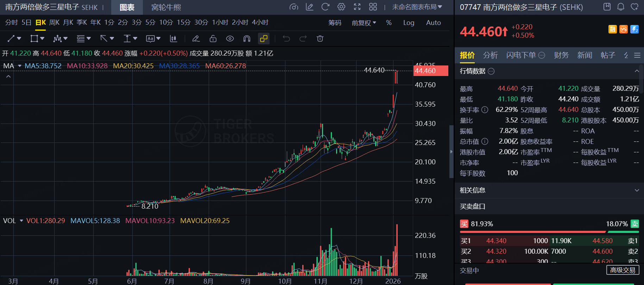
Task: Refresh the chart with the reload icon
Action: point(326,7)
